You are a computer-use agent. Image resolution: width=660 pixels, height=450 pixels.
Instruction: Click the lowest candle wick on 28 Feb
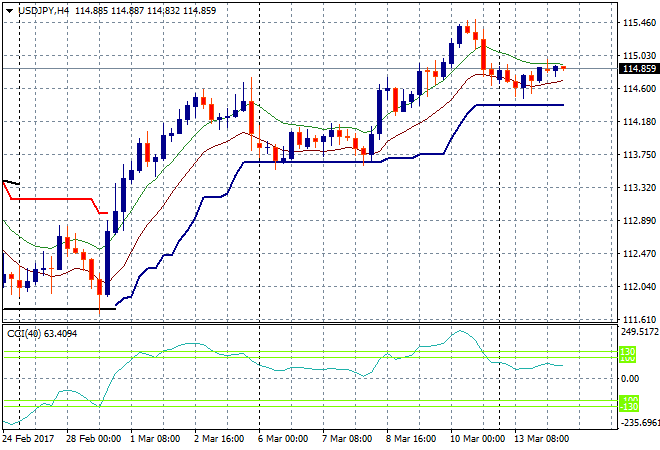tap(100, 306)
